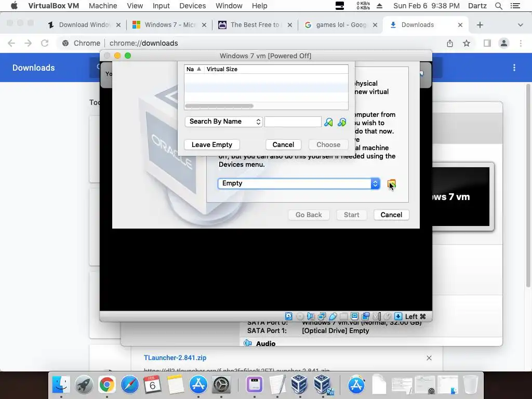Screen dimensions: 532x399
Task: Click display monitor icon in VM status bar
Action: [354, 316]
